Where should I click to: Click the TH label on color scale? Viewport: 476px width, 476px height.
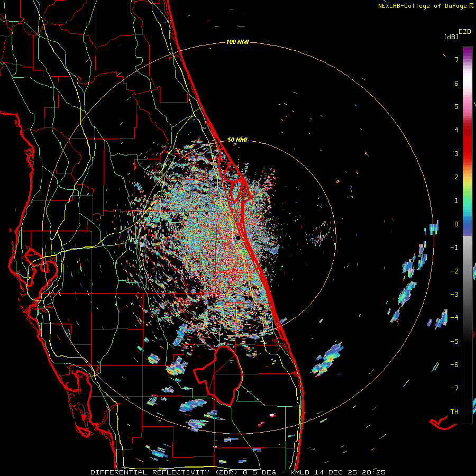coord(454,412)
